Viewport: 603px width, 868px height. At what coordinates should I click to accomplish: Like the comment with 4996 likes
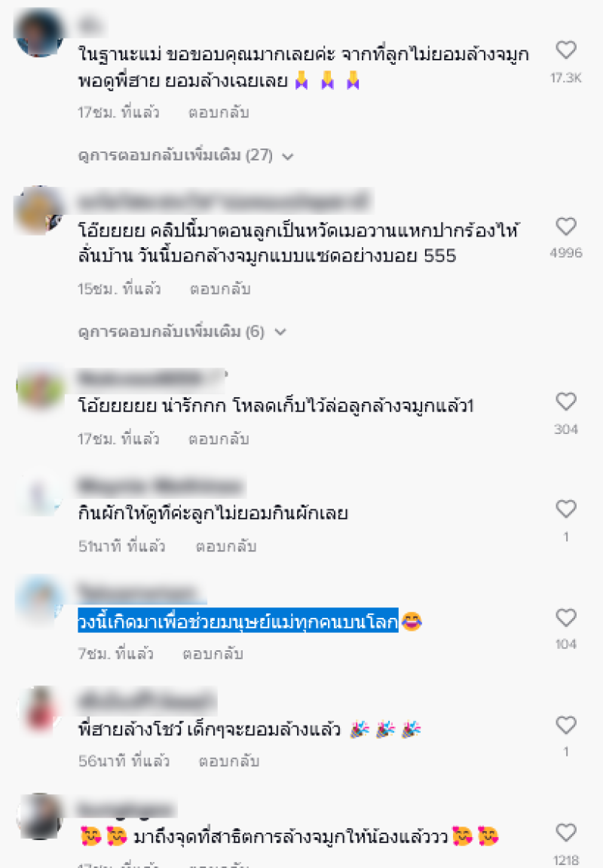point(566,226)
